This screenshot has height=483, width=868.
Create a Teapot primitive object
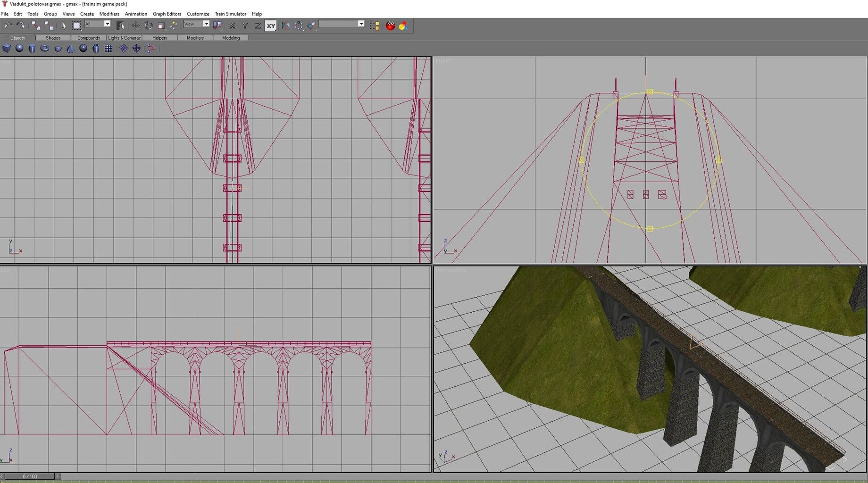[58, 48]
